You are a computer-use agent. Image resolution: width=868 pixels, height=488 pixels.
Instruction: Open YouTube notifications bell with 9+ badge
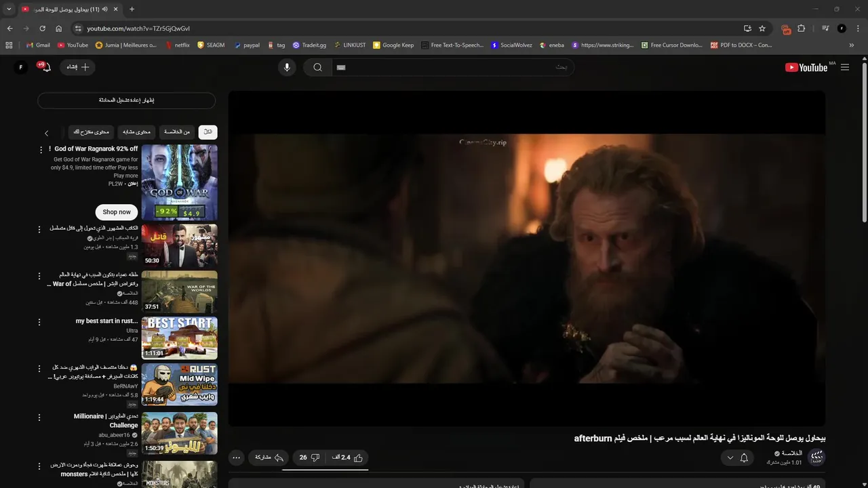pyautogui.click(x=45, y=67)
